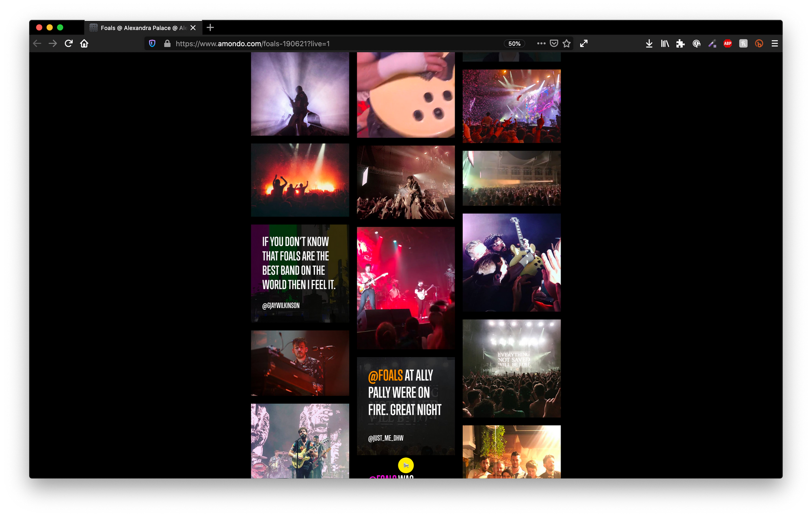Click the orange circular extension icon
Image resolution: width=812 pixels, height=517 pixels.
759,43
